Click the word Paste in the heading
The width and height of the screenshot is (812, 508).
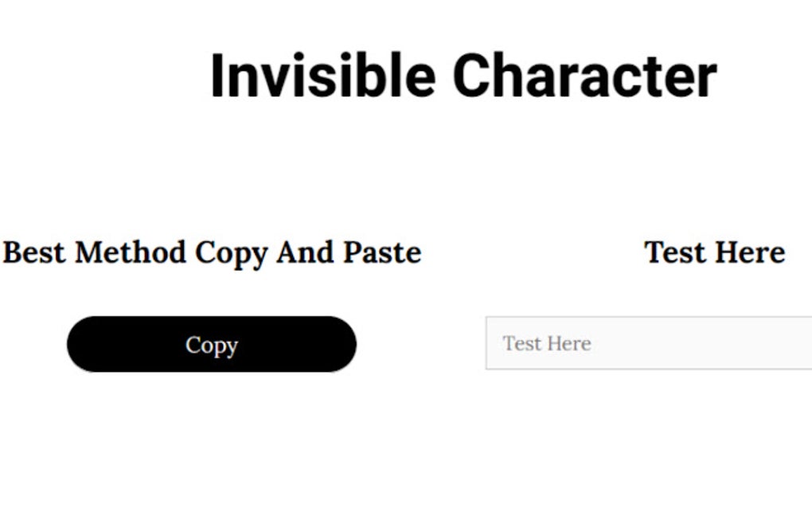click(381, 252)
